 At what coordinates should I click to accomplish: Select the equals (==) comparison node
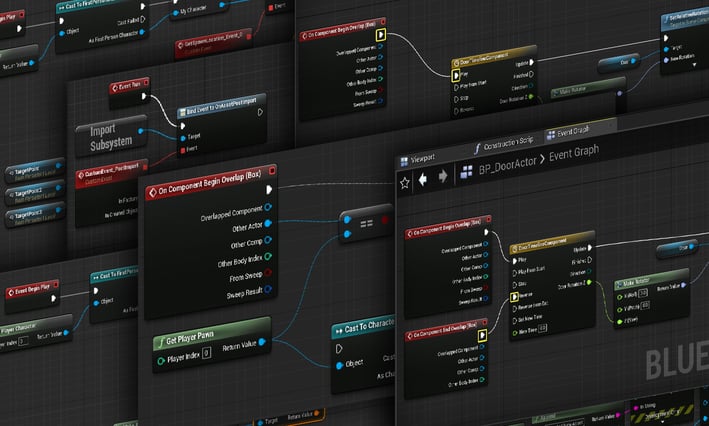pos(366,223)
